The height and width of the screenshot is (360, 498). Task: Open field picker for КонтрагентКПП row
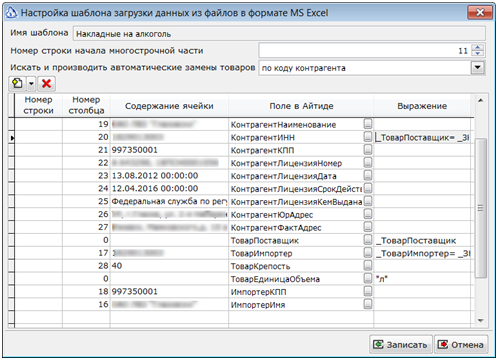pyautogui.click(x=368, y=150)
